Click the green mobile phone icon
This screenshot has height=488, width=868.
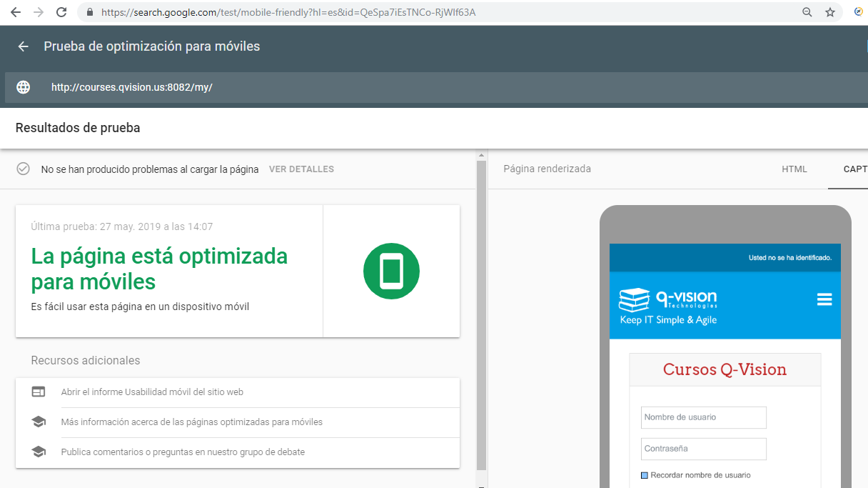pyautogui.click(x=391, y=272)
